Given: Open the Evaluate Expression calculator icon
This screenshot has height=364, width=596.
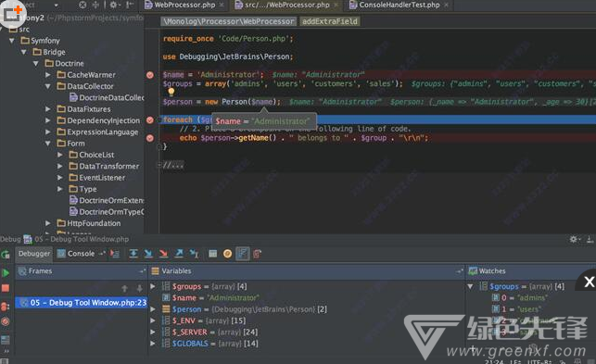Looking at the screenshot, I should [x=213, y=254].
